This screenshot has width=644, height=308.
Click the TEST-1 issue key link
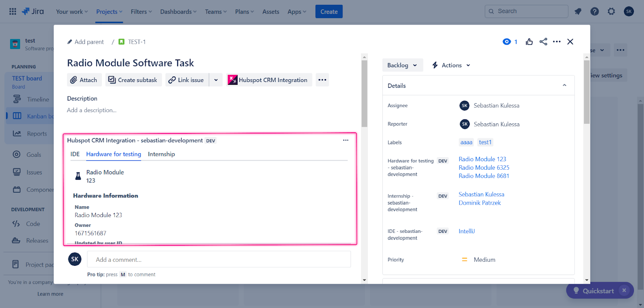pyautogui.click(x=137, y=42)
